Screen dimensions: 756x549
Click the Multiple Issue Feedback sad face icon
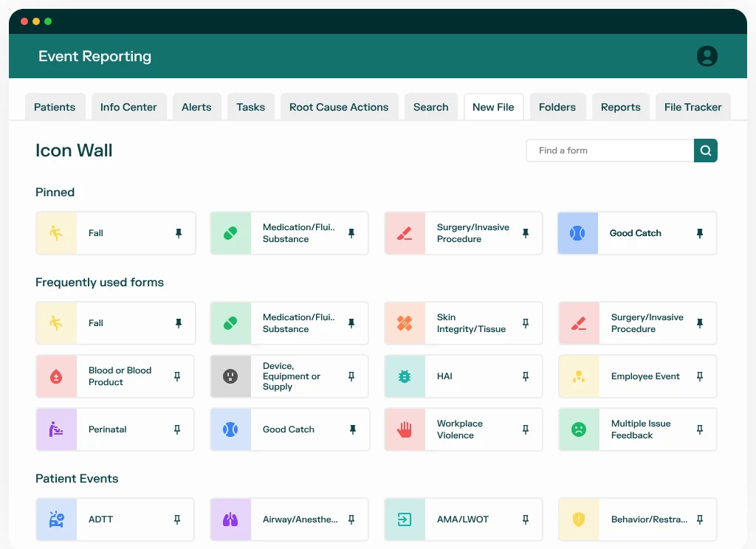579,429
